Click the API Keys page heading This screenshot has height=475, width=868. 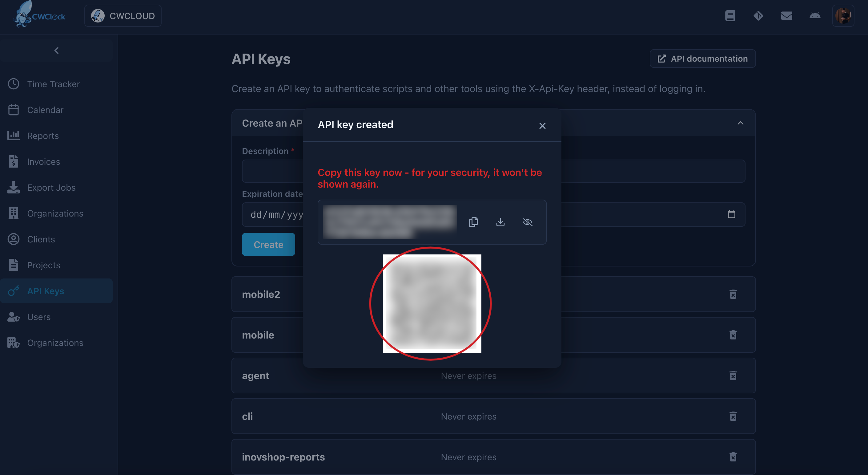tap(261, 59)
